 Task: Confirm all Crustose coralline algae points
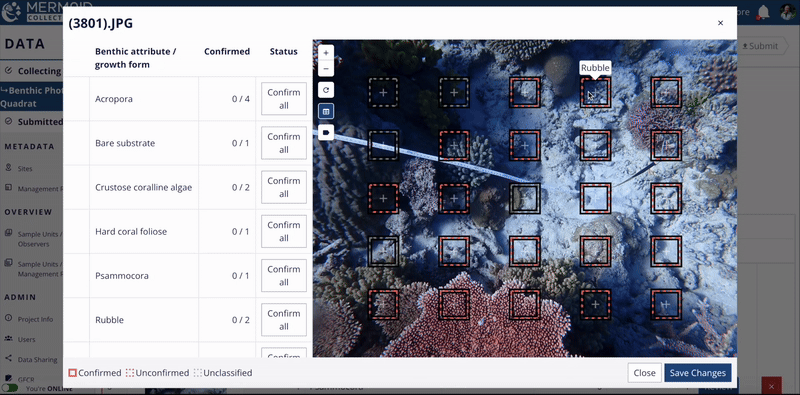pos(284,187)
